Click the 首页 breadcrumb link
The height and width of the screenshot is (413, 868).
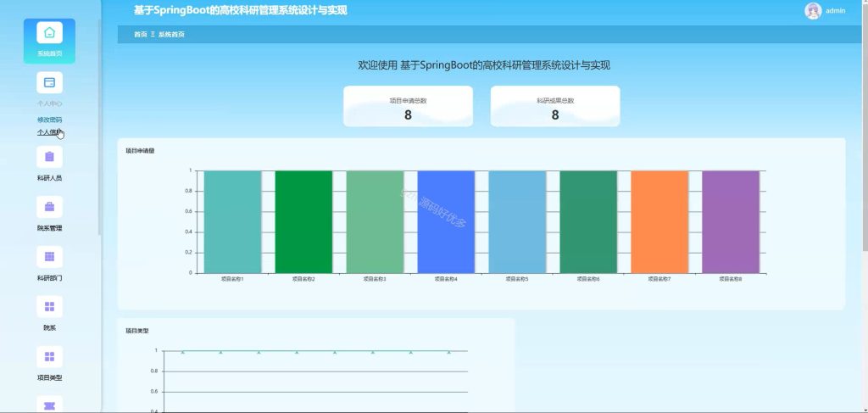[x=141, y=34]
